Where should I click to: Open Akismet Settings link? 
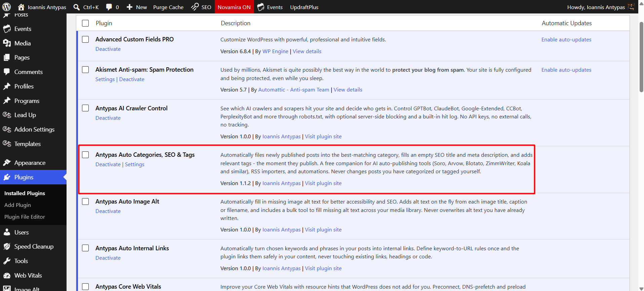pyautogui.click(x=105, y=79)
